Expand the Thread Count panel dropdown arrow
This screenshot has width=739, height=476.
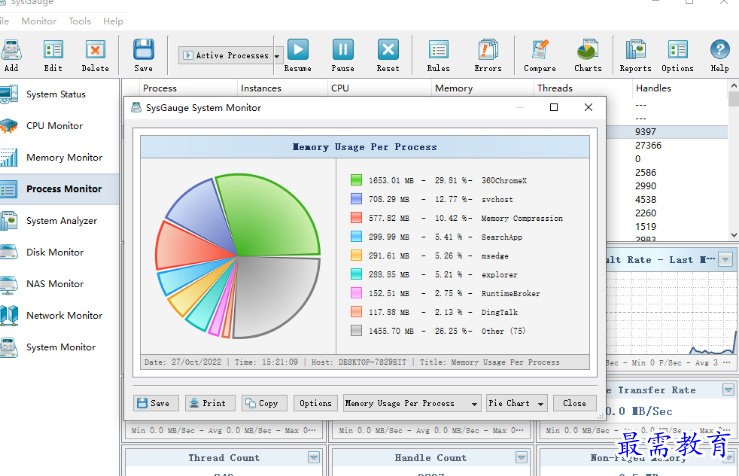[x=314, y=457]
